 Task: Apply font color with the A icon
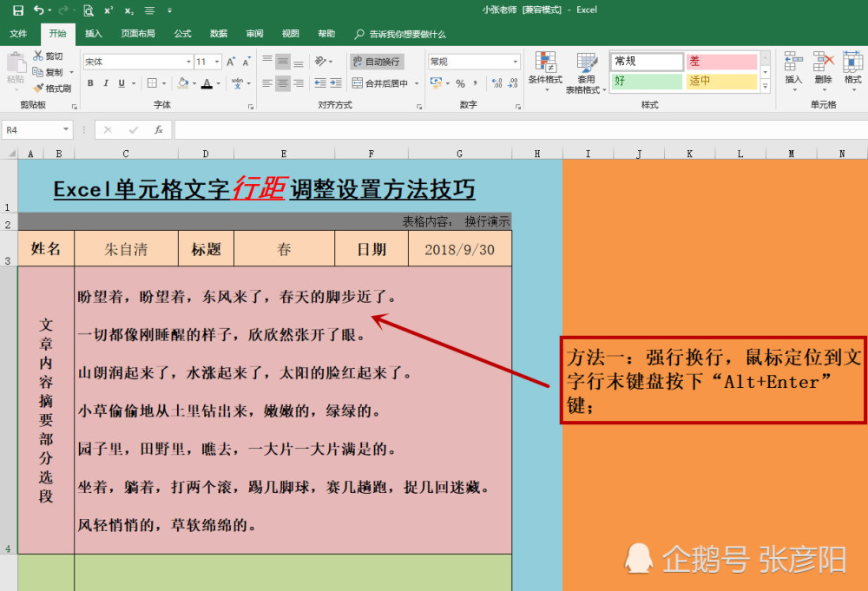[207, 83]
